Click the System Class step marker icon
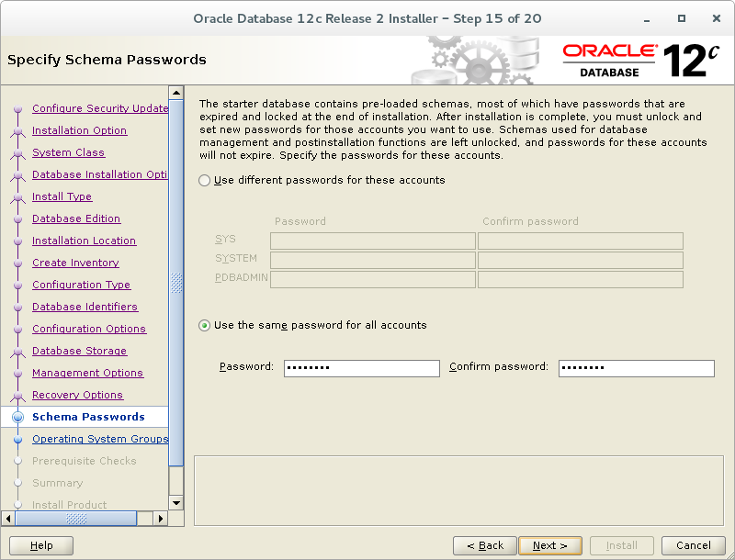 [17, 154]
